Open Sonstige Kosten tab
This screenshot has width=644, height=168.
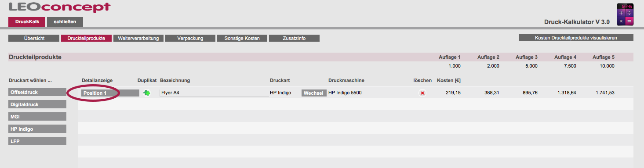pos(242,38)
